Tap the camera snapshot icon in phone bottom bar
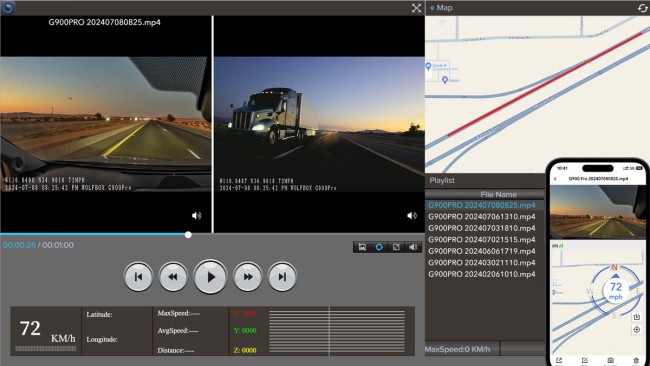Viewport: 650px width, 366px height. (610, 361)
